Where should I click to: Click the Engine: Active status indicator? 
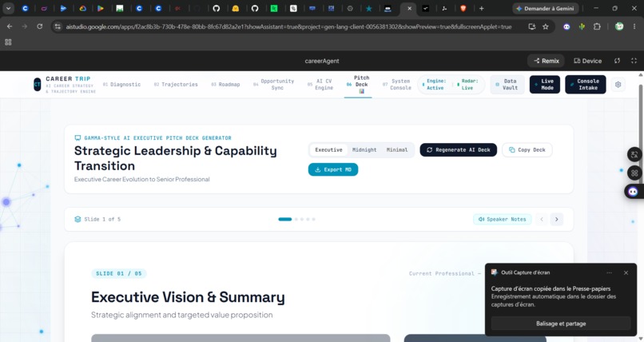click(434, 85)
